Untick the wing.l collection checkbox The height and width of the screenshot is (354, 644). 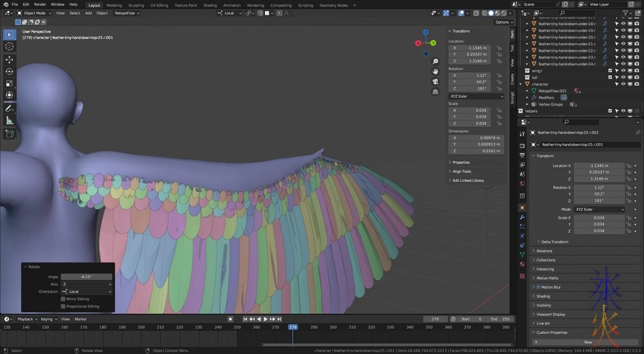(x=610, y=70)
